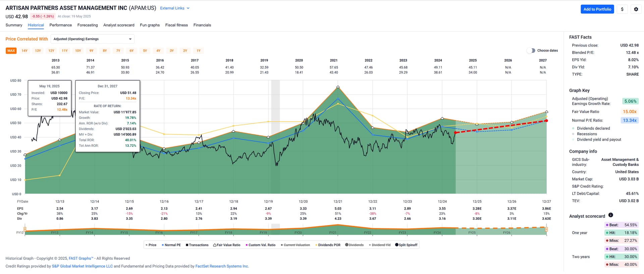Screen dimensions: 644x274
Task: Select the 10Y time range
Action: (x=78, y=51)
